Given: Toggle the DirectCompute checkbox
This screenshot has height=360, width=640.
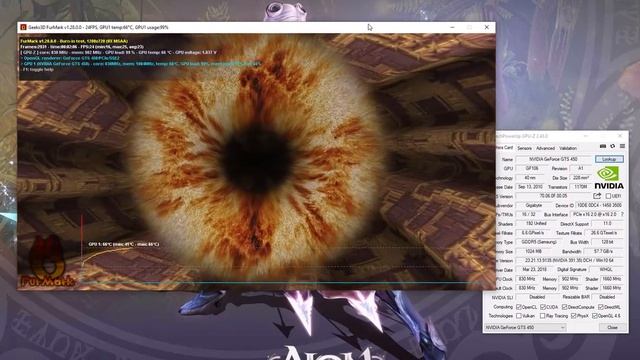Looking at the screenshot, I should (x=565, y=307).
